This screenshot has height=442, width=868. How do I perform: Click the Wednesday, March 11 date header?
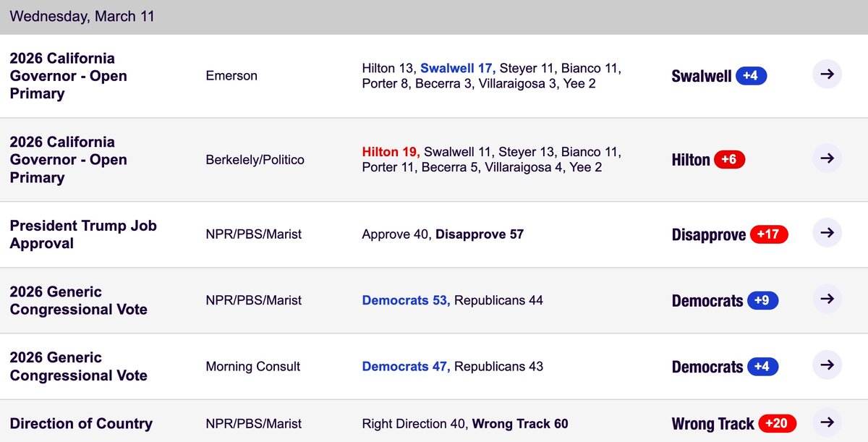click(82, 16)
